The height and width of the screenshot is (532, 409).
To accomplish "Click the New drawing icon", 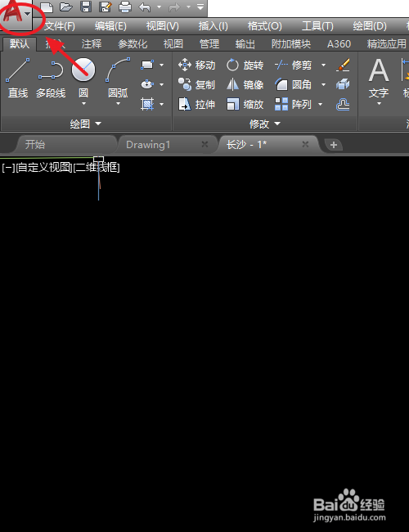I will (x=47, y=7).
